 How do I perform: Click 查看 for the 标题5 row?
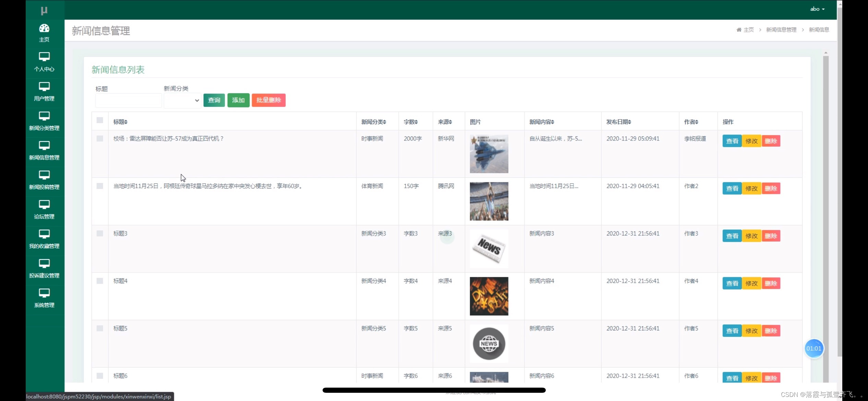732,331
